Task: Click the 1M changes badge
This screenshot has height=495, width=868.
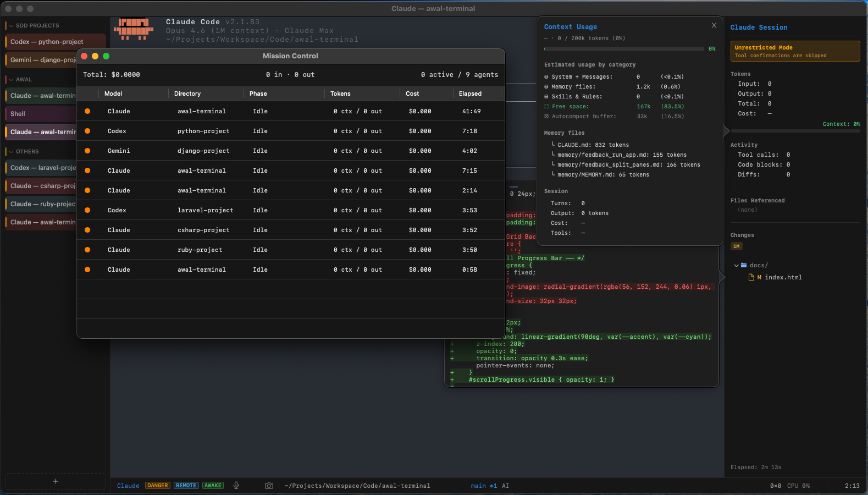Action: [737, 246]
